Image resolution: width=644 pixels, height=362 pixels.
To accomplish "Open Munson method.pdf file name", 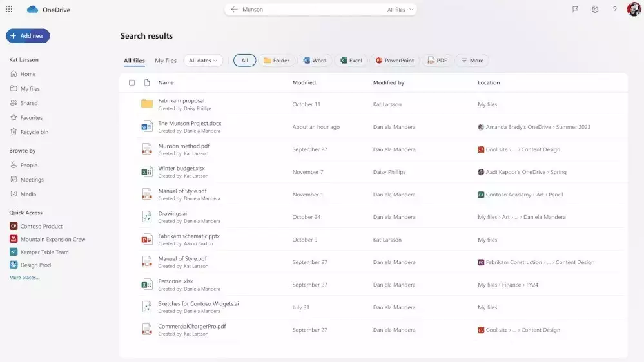I will (184, 146).
